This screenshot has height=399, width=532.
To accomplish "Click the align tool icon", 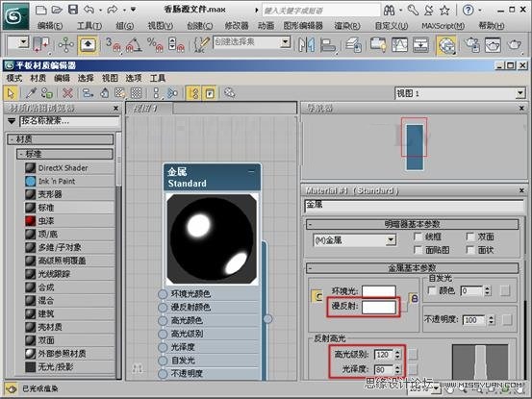I will click(x=327, y=45).
